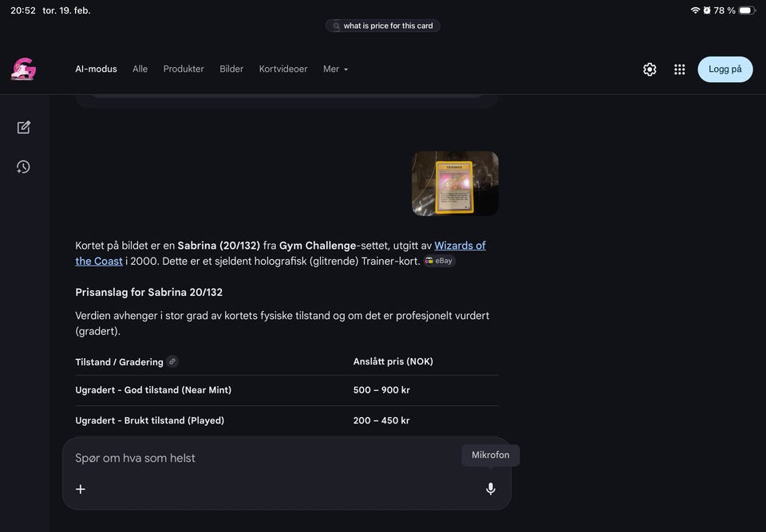Open the eBay source chip
The height and width of the screenshot is (532, 766).
click(439, 261)
